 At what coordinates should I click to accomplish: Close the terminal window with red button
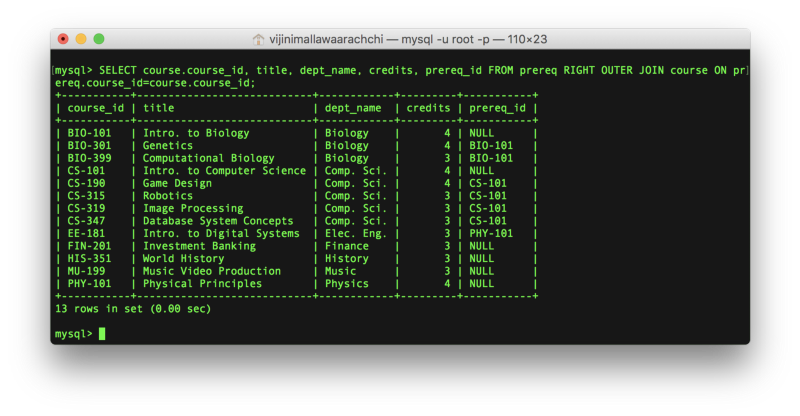tap(64, 39)
